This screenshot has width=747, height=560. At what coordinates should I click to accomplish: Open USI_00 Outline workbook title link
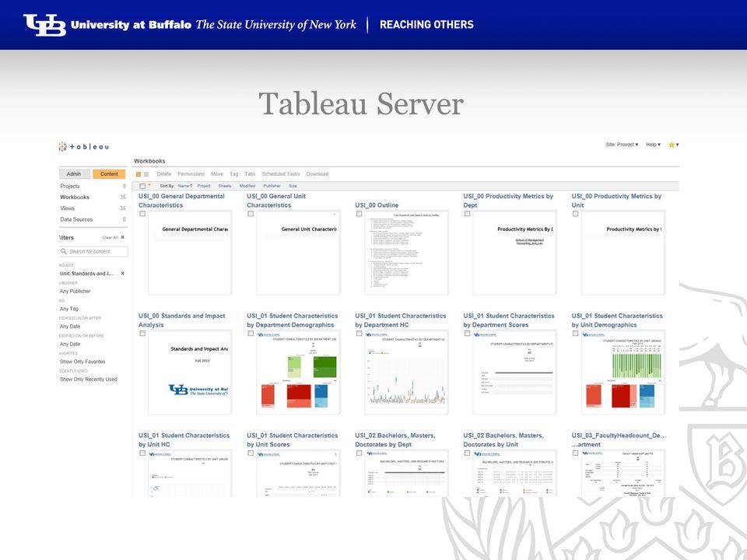(x=377, y=205)
